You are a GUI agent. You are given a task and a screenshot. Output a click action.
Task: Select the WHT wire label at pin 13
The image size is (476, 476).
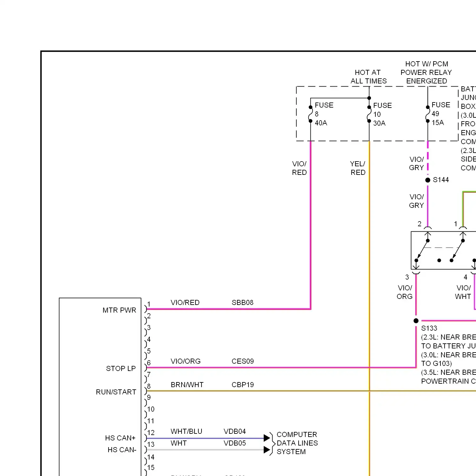(179, 443)
